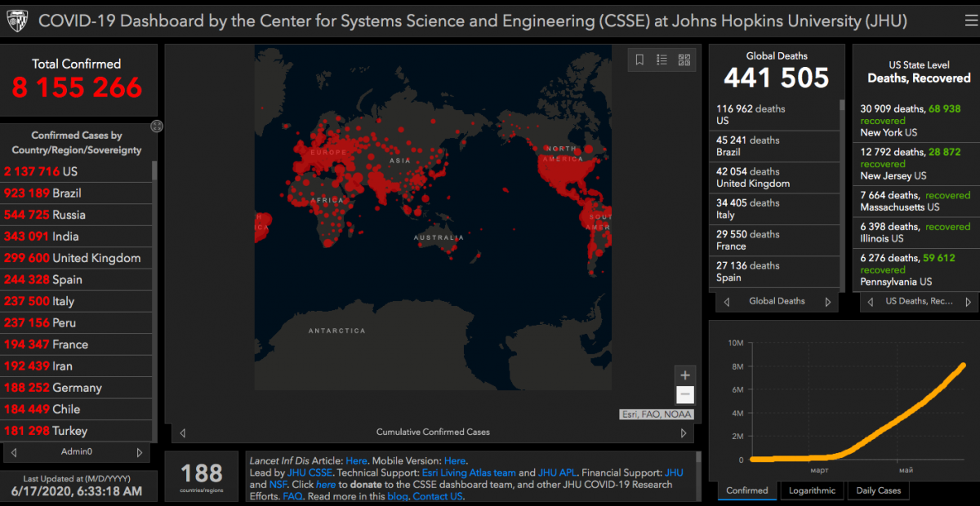Click the Johns Hopkins University shield logo
Viewport: 980px width, 506px height.
coord(18,20)
